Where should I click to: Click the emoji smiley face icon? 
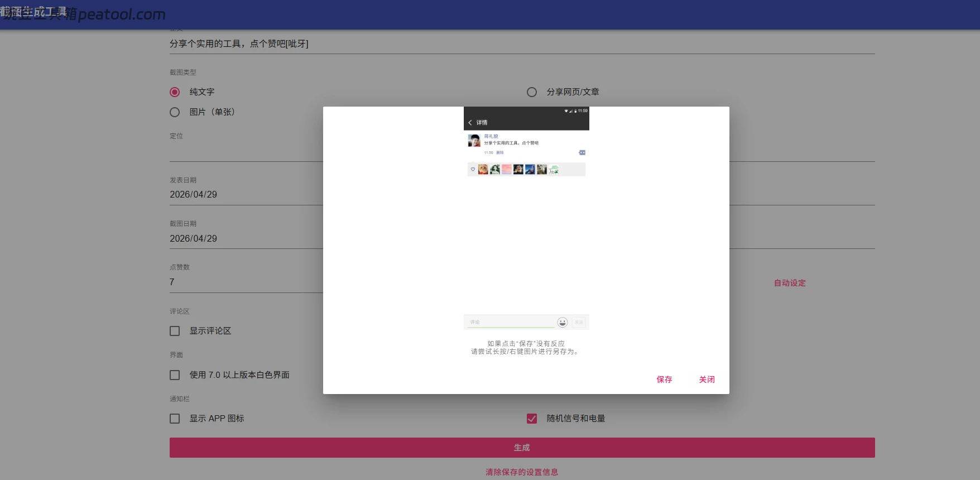click(562, 322)
